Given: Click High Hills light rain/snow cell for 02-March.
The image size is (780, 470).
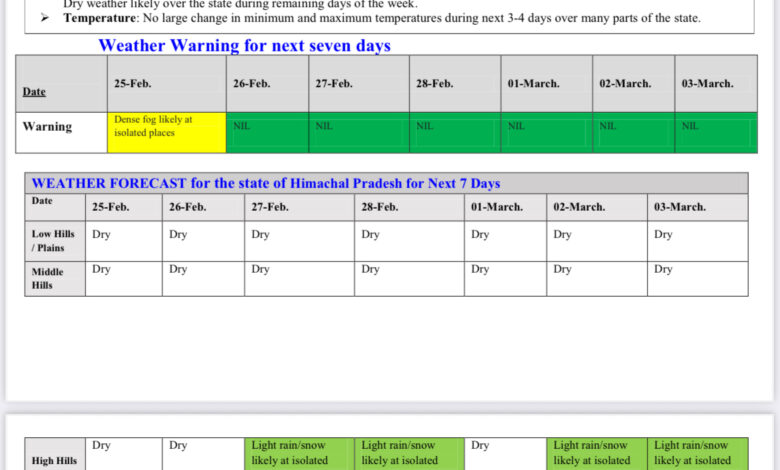Looking at the screenshot, I should click(596, 453).
